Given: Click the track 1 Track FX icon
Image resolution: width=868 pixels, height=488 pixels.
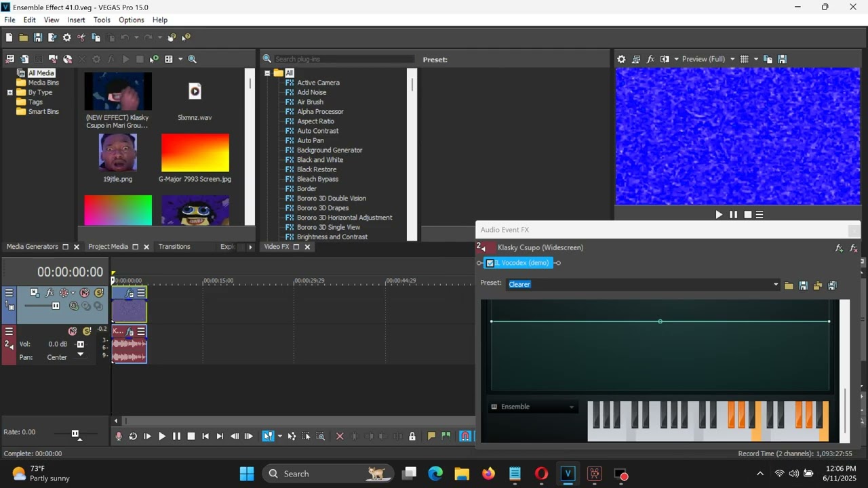Looking at the screenshot, I should tap(50, 293).
